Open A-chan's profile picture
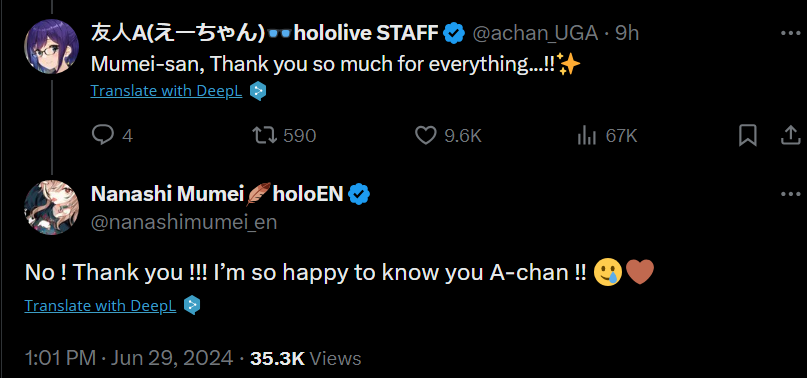The image size is (807, 378). [51, 46]
